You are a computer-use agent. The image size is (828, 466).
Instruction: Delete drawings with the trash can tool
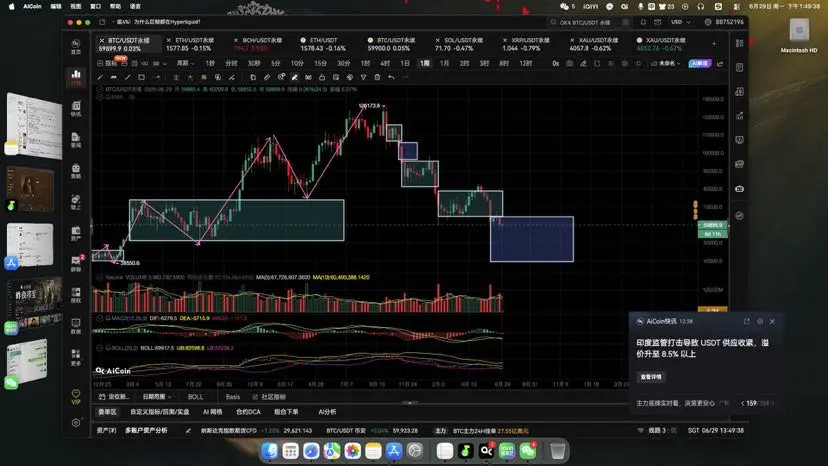pyautogui.click(x=377, y=77)
